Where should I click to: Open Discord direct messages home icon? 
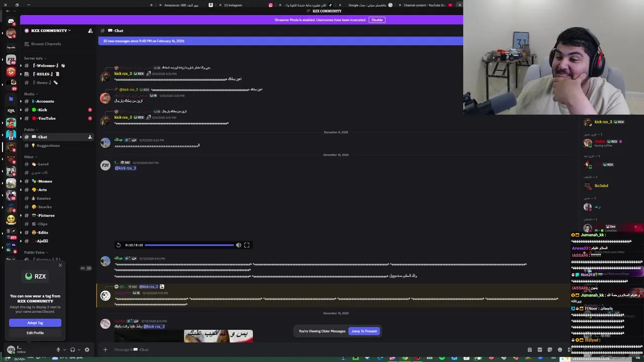click(x=11, y=21)
